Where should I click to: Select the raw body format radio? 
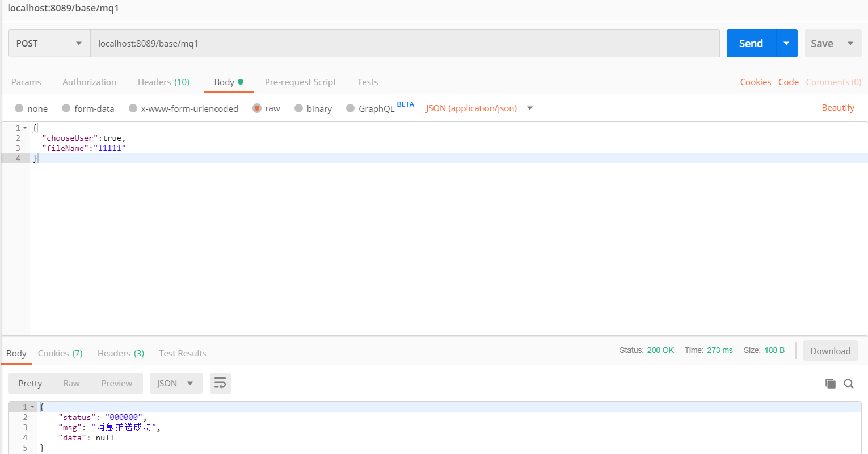tap(258, 108)
